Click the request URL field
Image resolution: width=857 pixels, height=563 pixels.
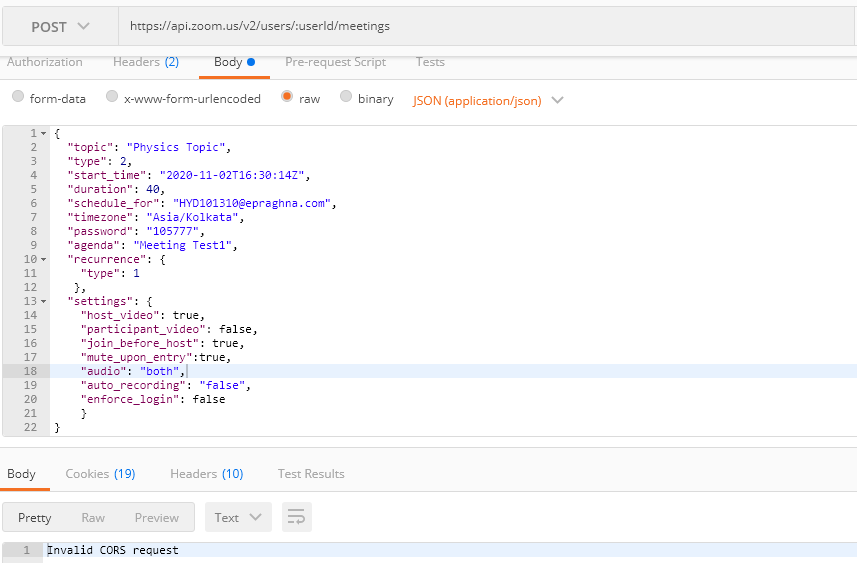point(486,26)
